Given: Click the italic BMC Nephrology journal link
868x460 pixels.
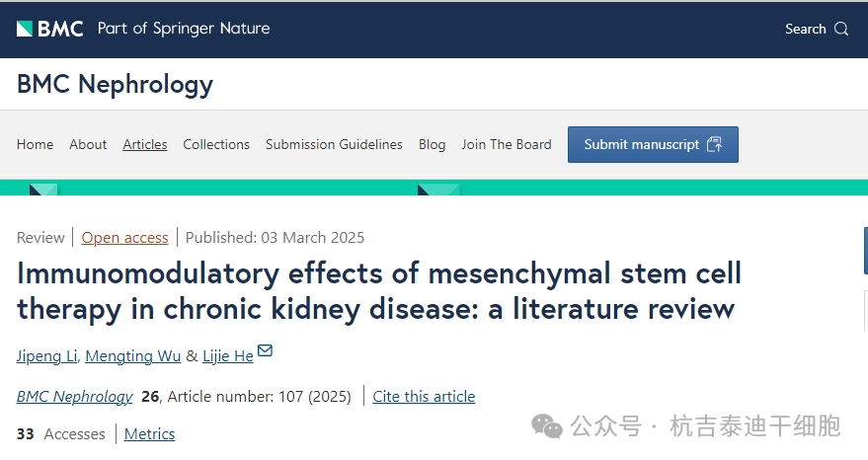Looking at the screenshot, I should tap(74, 397).
